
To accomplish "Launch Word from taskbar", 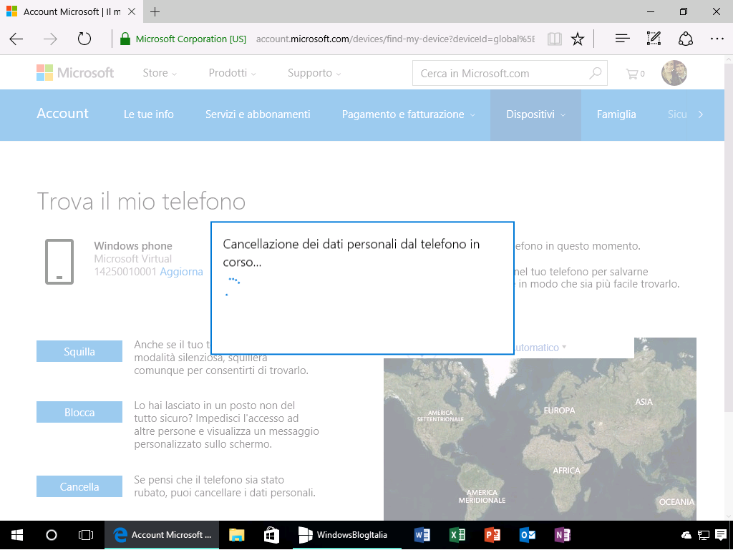I will 422,535.
